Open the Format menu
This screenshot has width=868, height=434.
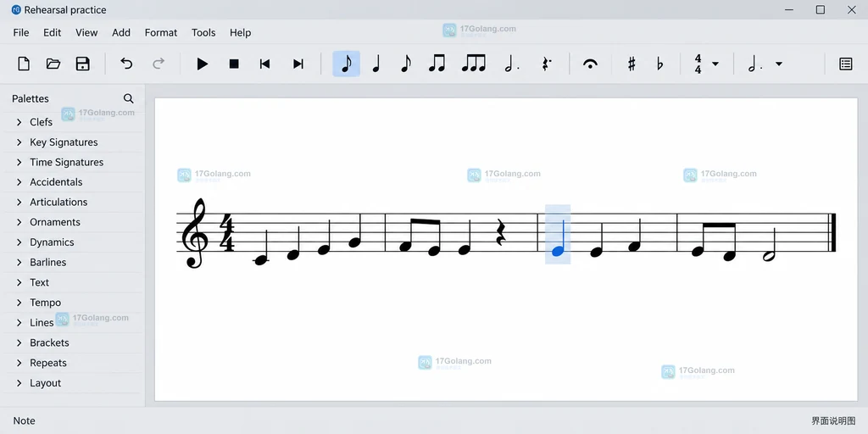tap(161, 33)
